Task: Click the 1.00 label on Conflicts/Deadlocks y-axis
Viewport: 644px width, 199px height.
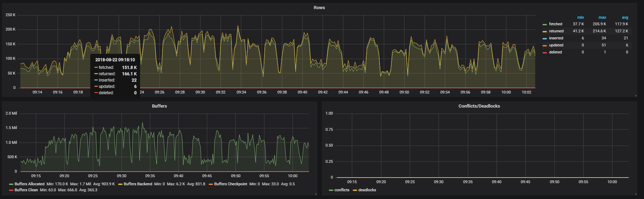Action: (x=329, y=113)
